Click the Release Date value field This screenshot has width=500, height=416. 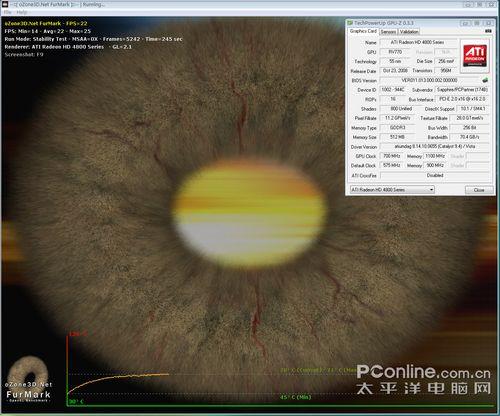click(395, 71)
